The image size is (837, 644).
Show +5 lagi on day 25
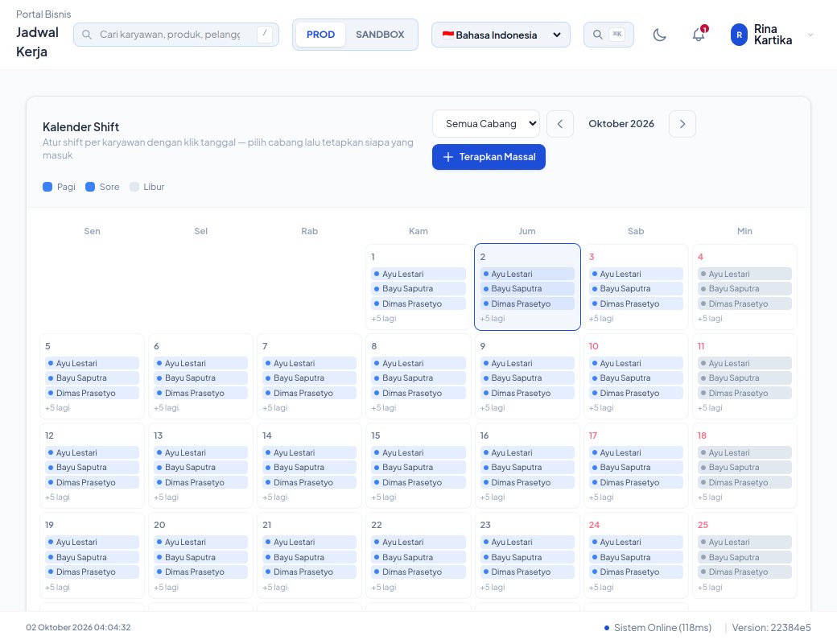tap(710, 588)
